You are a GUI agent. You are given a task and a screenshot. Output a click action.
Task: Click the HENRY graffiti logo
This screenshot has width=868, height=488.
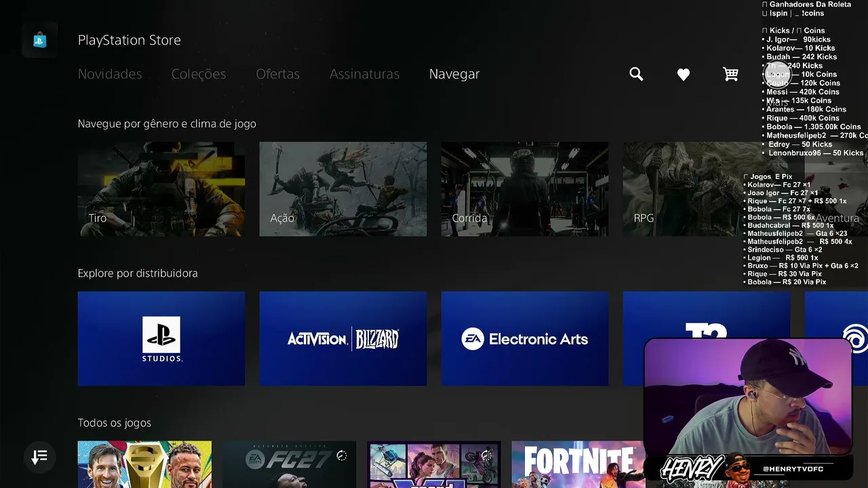pos(692,469)
